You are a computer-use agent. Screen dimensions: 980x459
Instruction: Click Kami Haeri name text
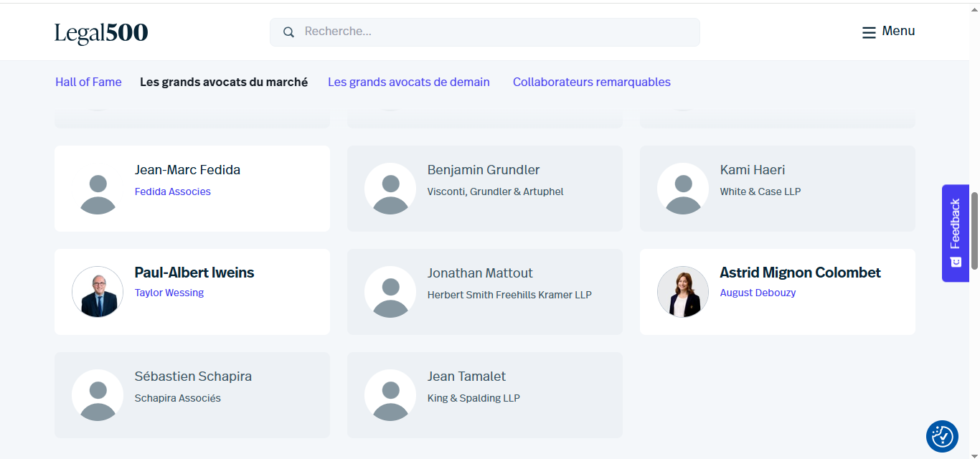(x=753, y=170)
